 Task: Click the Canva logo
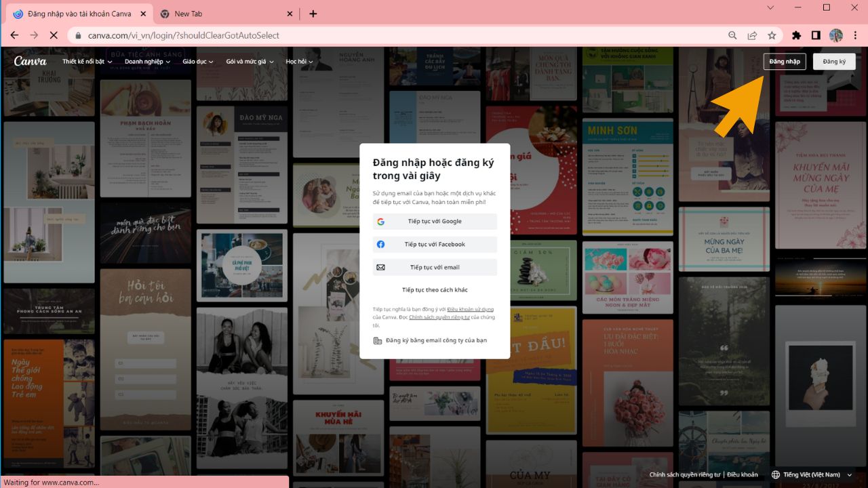[31, 61]
